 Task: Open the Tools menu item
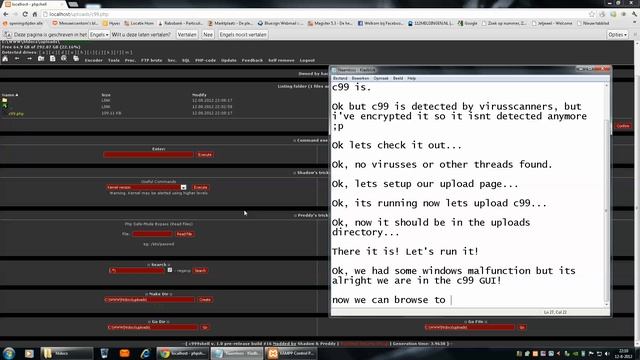click(x=114, y=60)
